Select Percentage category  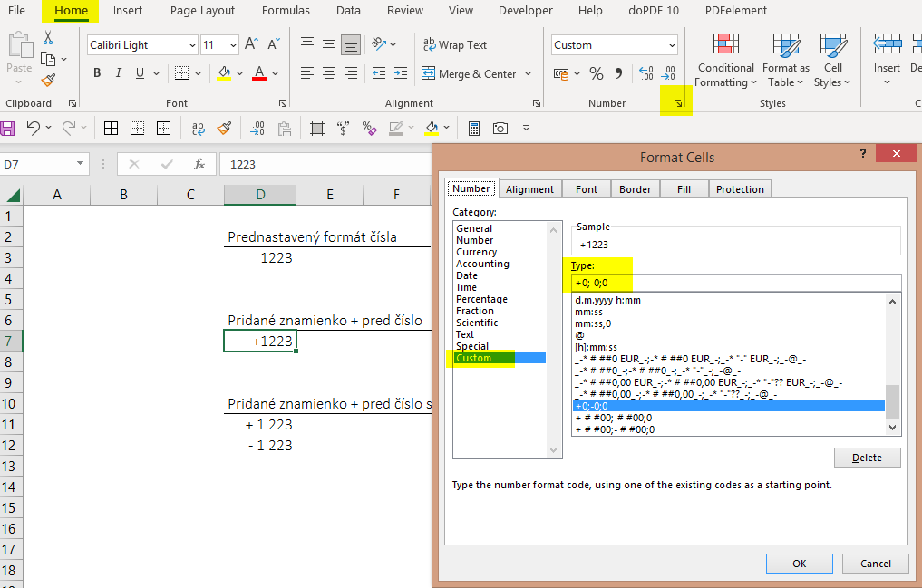click(481, 299)
